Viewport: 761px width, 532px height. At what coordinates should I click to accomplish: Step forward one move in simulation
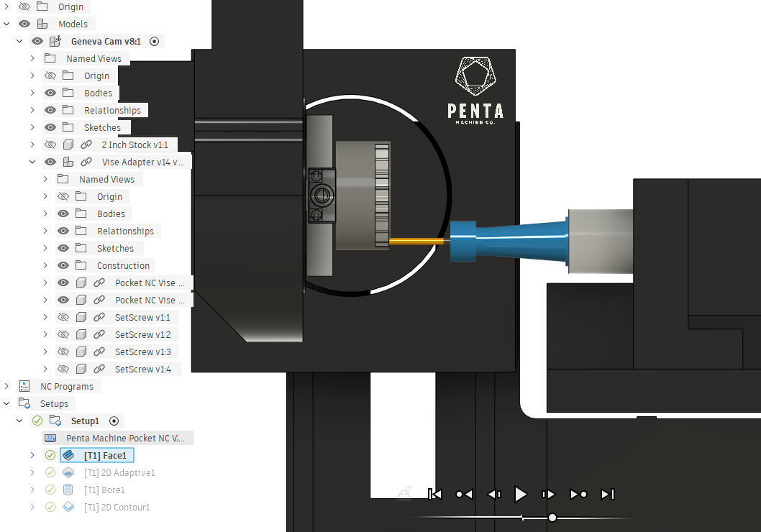coord(549,494)
